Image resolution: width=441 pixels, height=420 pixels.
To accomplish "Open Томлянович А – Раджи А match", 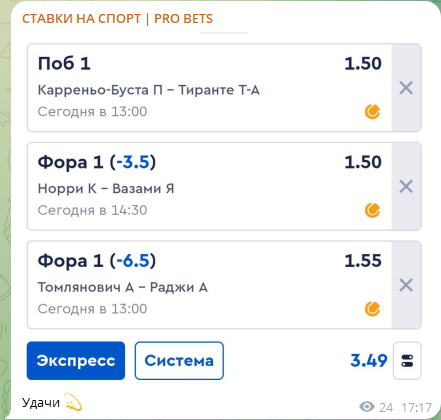I will click(123, 287).
